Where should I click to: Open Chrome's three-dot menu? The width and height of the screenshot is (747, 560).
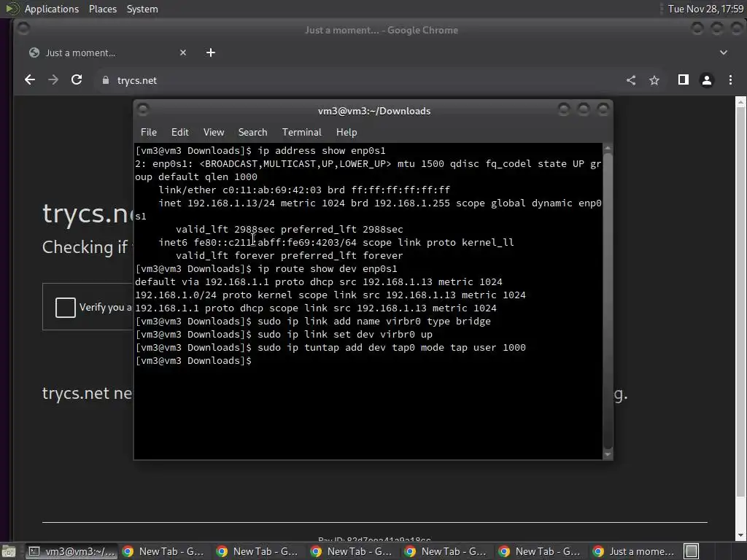730,80
